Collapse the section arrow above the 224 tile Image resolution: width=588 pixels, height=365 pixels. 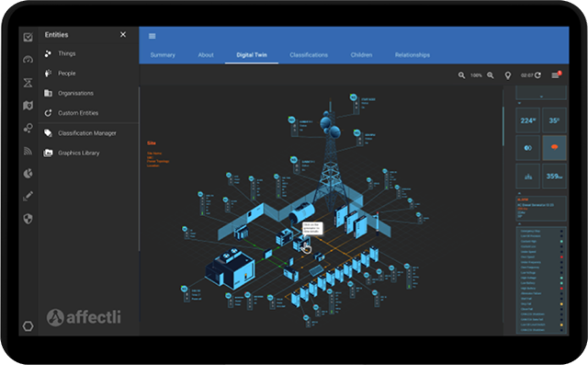pos(519,103)
